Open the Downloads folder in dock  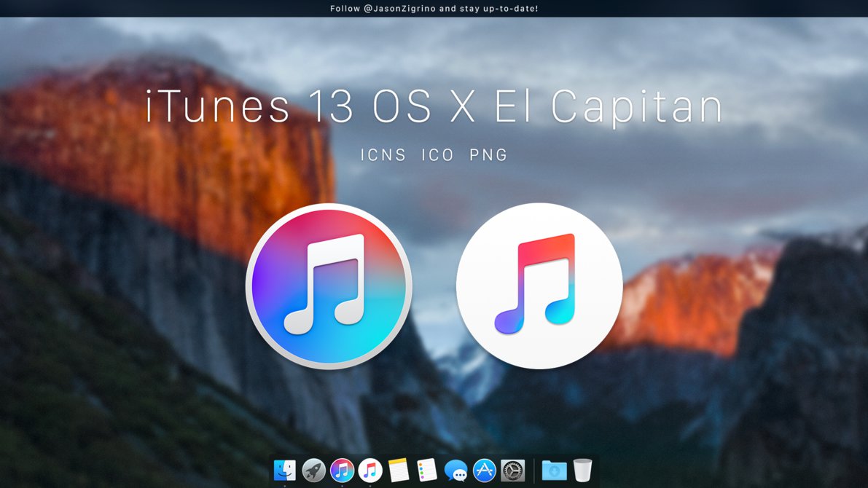click(x=554, y=471)
